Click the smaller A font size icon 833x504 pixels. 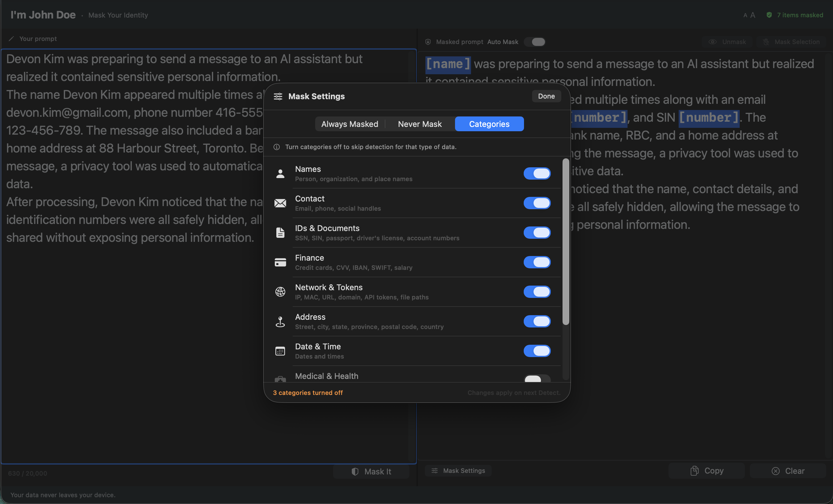click(x=745, y=15)
